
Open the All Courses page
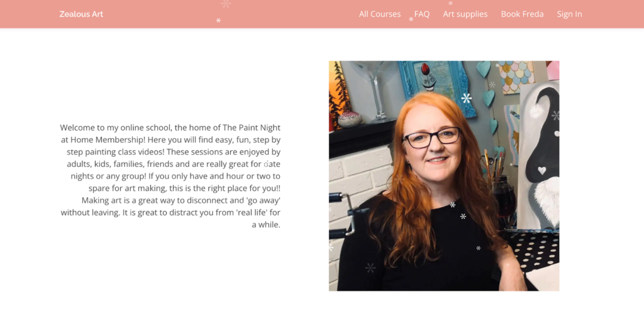pyautogui.click(x=379, y=14)
